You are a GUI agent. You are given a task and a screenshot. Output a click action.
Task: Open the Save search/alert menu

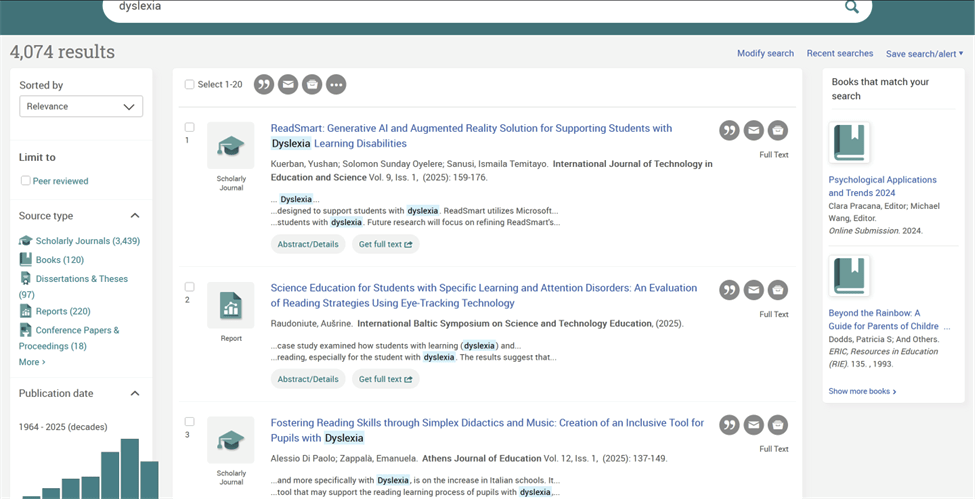[924, 54]
